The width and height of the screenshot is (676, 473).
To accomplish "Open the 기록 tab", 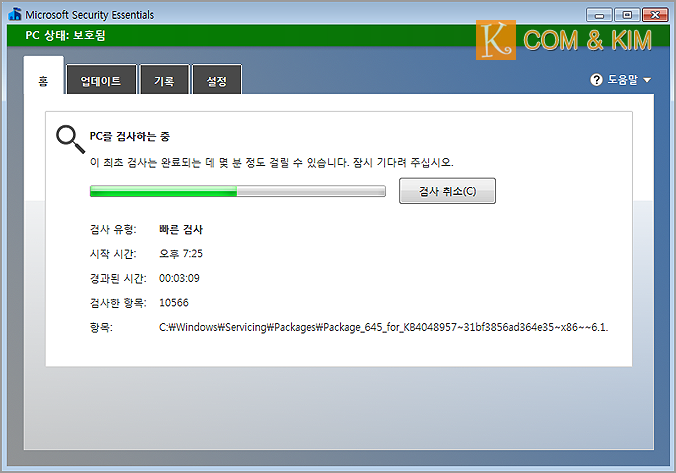I will (x=164, y=81).
